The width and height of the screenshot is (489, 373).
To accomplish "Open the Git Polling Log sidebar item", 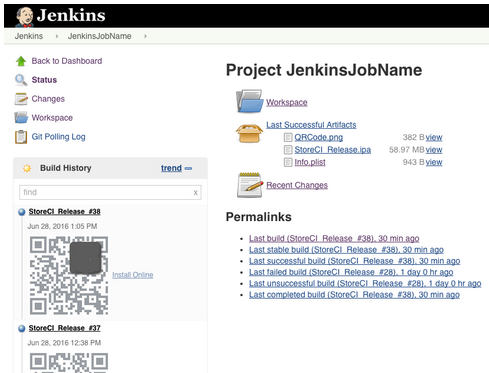I will 58,137.
